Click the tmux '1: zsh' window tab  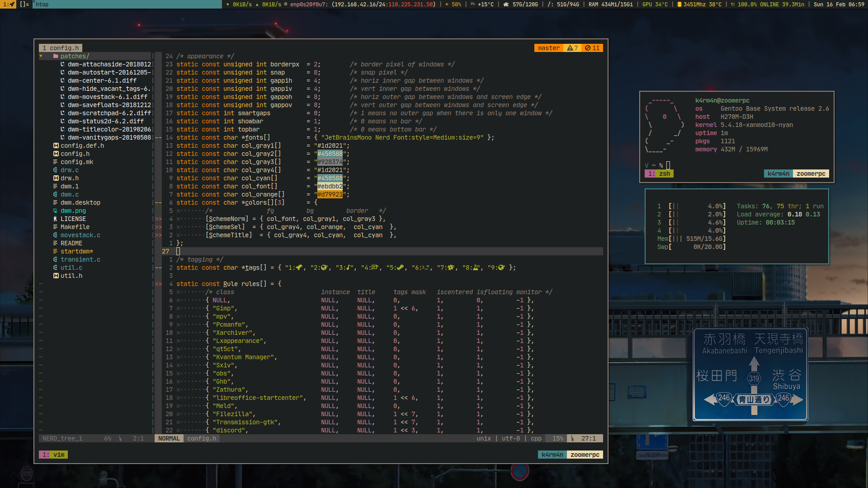(x=659, y=174)
